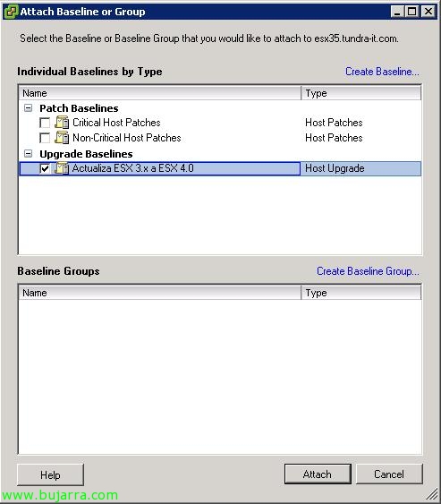Close the Attach Baseline or Group dialog

pos(428,12)
